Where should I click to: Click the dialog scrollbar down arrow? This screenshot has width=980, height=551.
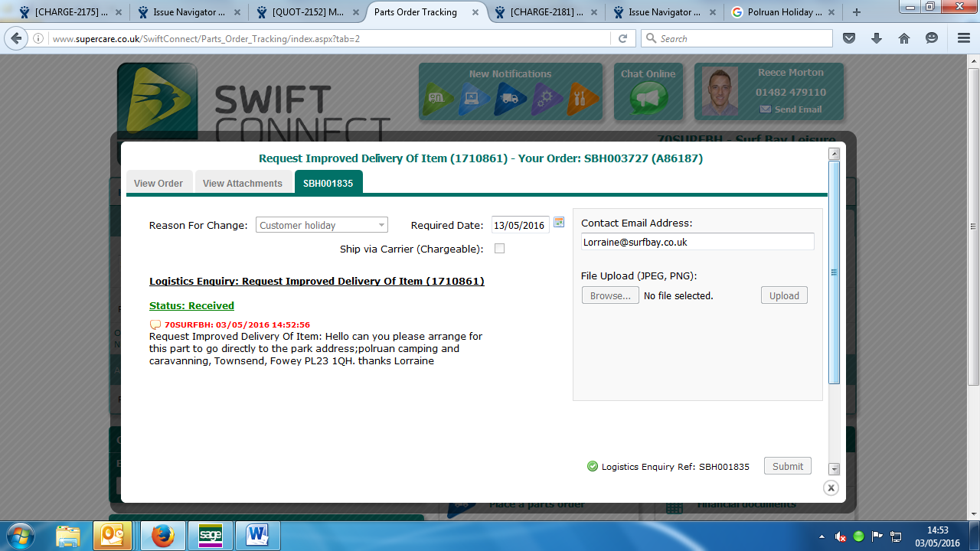point(835,469)
